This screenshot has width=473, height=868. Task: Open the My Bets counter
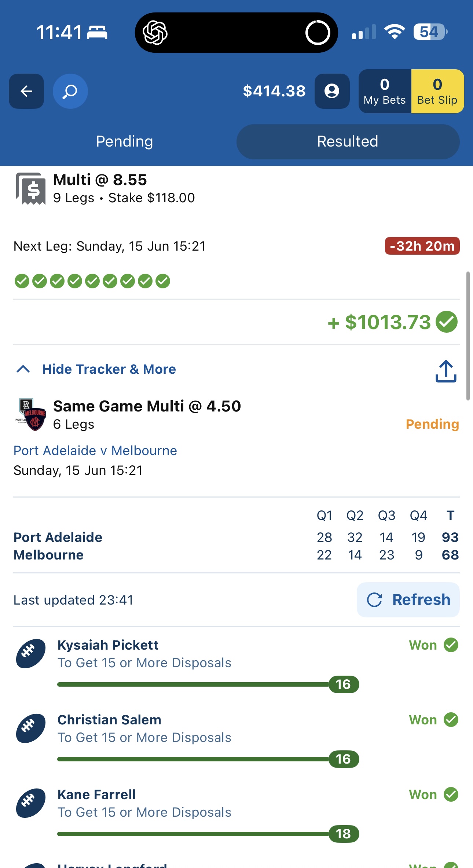[x=385, y=91]
